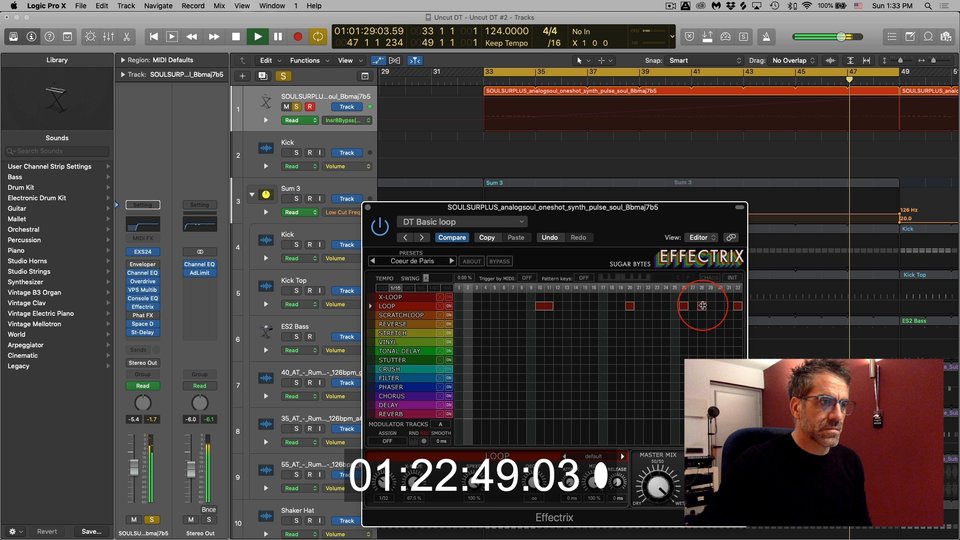This screenshot has width=960, height=540.
Task: Add new track with plus button
Action: [242, 76]
